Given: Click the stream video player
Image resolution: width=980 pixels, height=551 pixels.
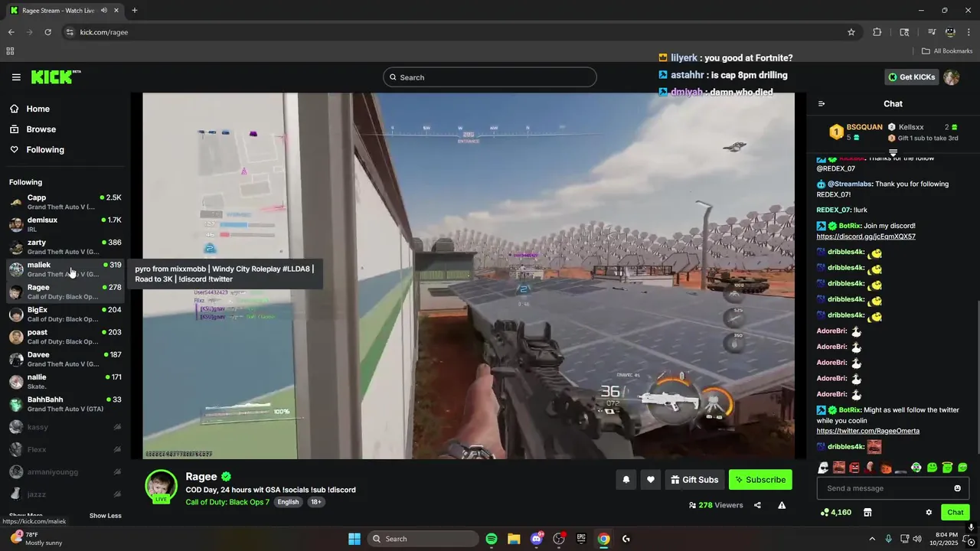Looking at the screenshot, I should 469,275.
